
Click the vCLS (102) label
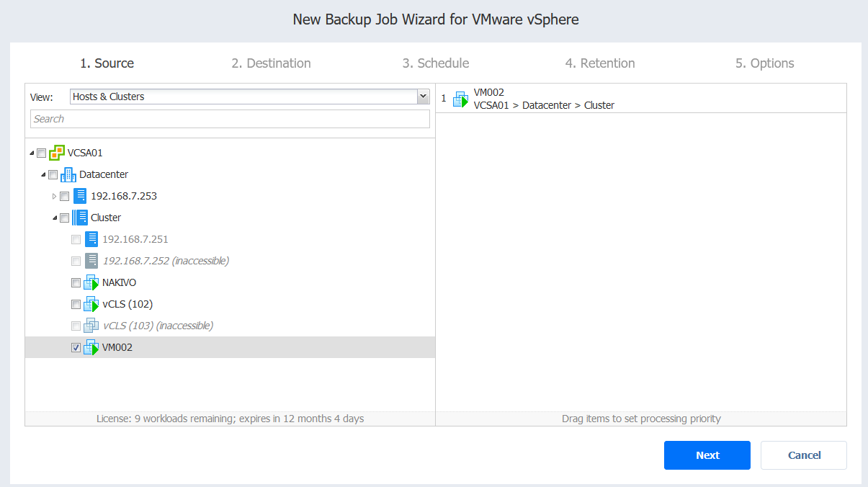tap(127, 304)
